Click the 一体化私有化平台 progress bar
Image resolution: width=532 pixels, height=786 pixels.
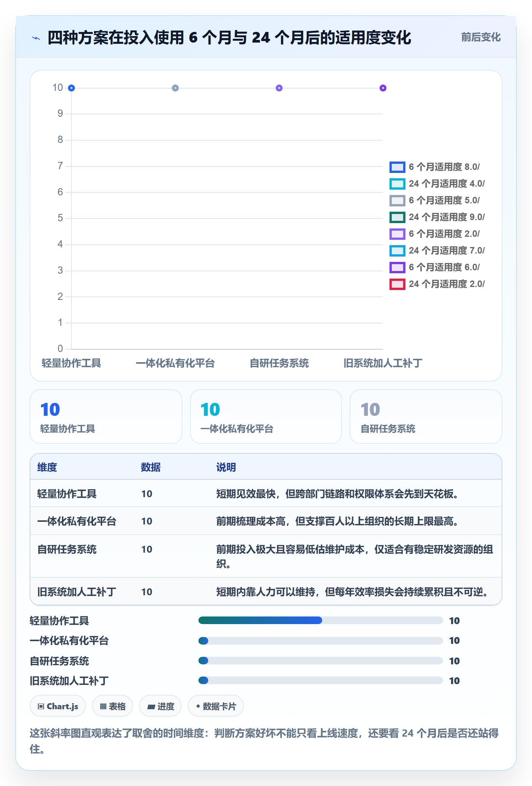[x=321, y=641]
